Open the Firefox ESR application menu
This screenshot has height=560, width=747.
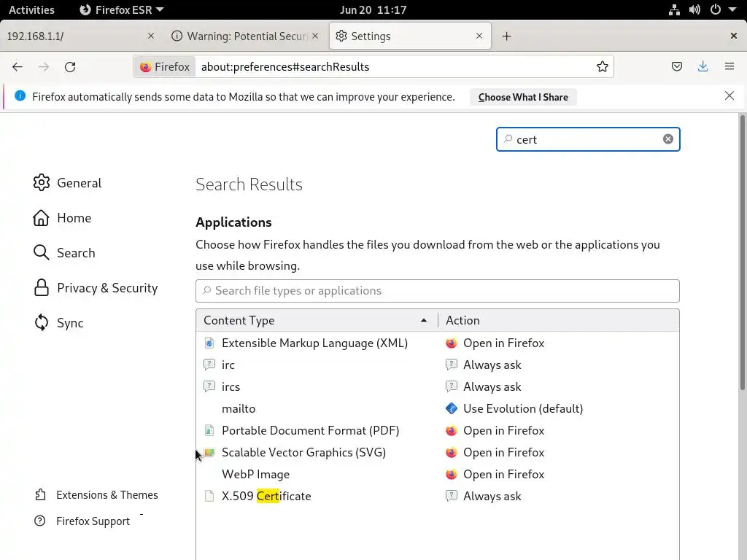click(x=121, y=10)
